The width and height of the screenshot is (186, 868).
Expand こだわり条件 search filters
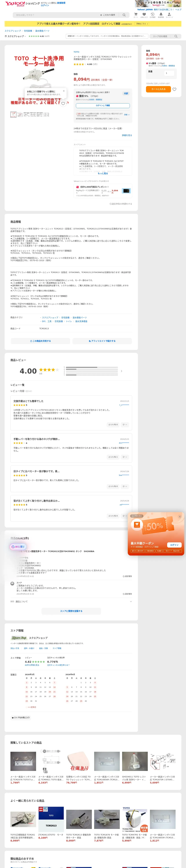108,15
